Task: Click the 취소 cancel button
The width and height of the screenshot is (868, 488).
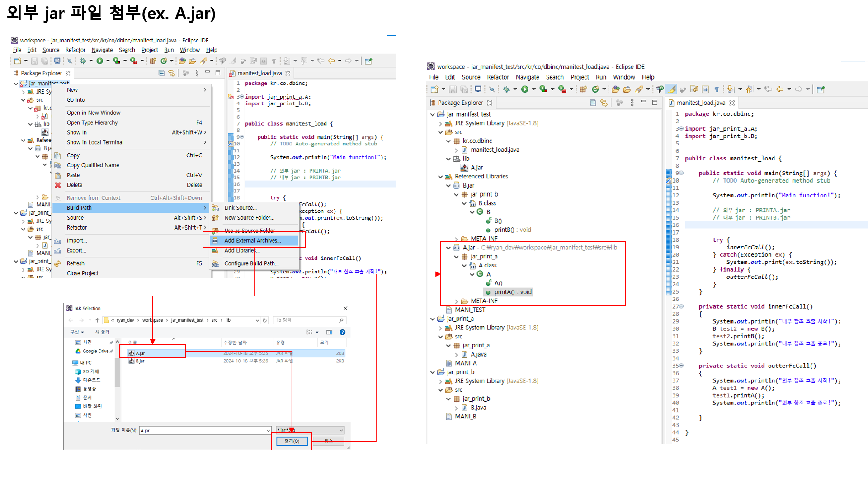Action: (328, 441)
